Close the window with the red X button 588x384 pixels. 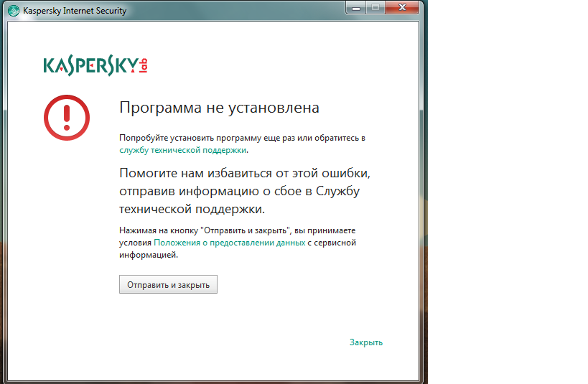[x=402, y=7]
